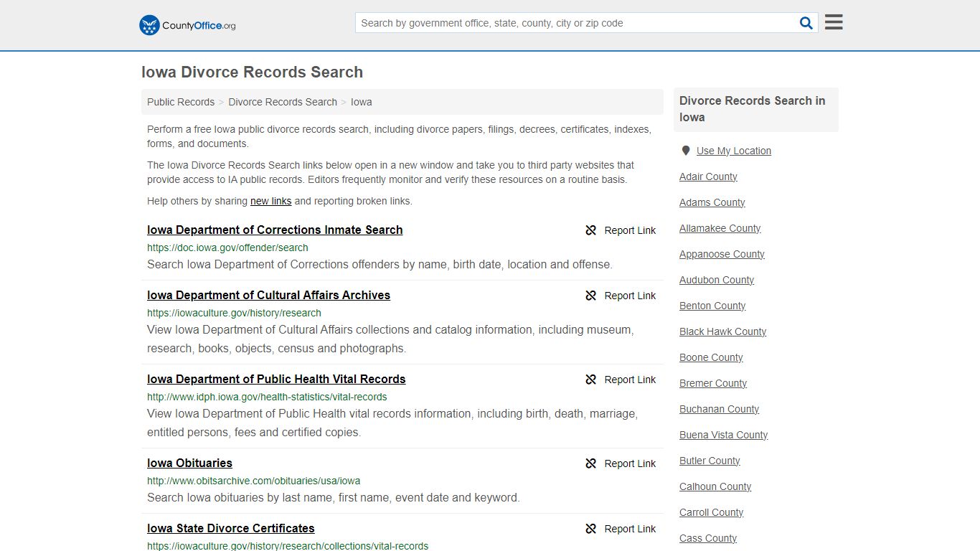Select Audubon County
980x551 pixels.
[x=717, y=280]
